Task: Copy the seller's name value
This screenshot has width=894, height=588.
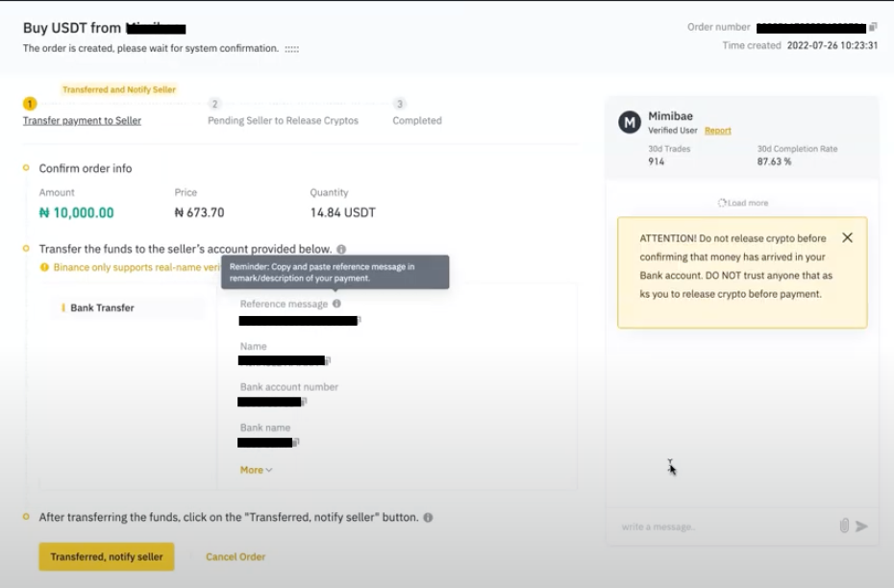Action: (328, 361)
